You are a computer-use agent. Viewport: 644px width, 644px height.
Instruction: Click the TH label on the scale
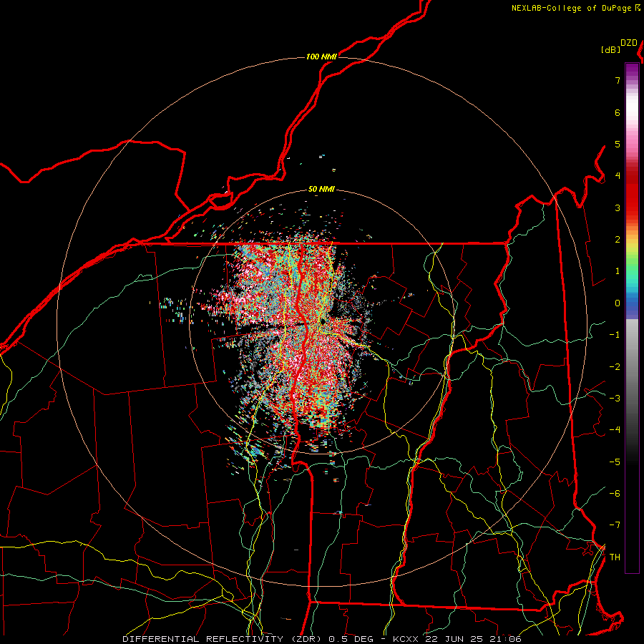point(615,557)
